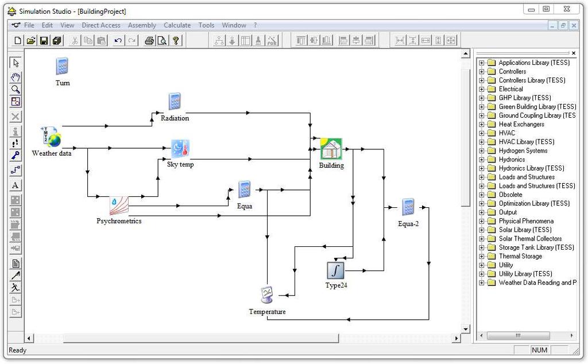Viewport: 588px width, 364px height.
Task: Expand the Controllers folder node
Action: tap(482, 72)
